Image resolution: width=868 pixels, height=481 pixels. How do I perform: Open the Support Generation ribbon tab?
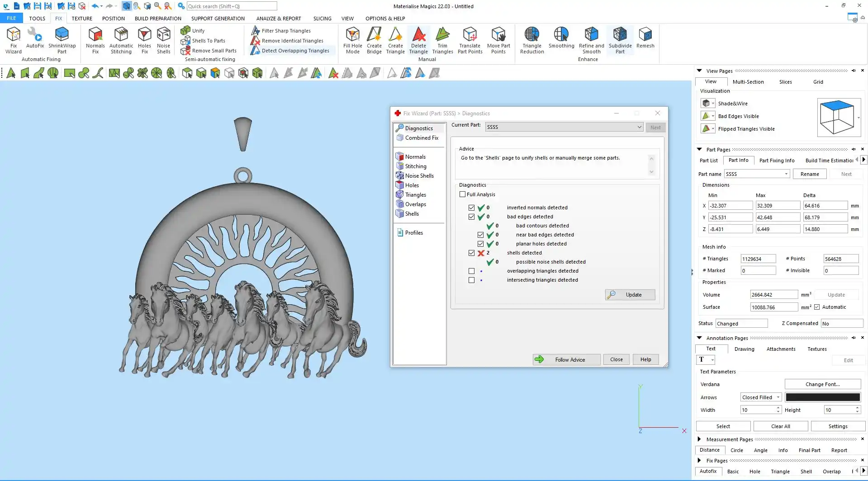coord(218,19)
